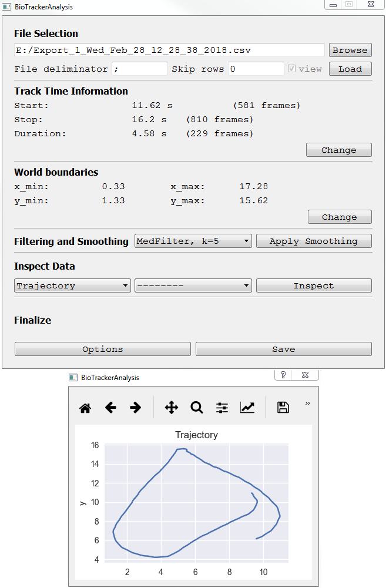Screen dimensions: 386x588
Task: Click the x_min value 0.33
Action: coord(113,186)
